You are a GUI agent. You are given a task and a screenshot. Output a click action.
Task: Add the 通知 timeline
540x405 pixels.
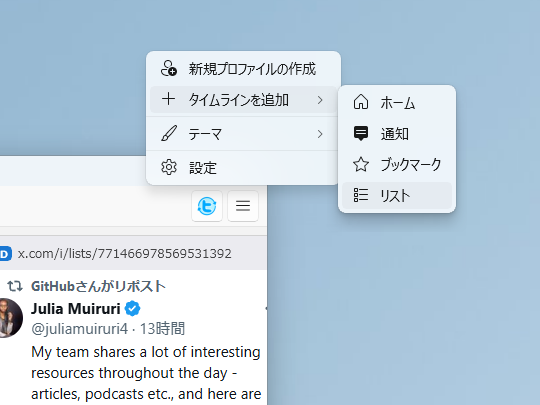(397, 134)
